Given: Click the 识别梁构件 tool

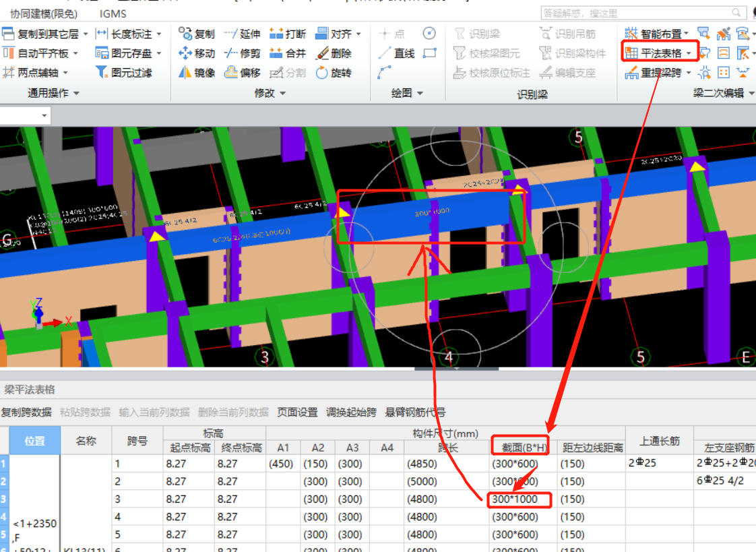Looking at the screenshot, I should [572, 53].
